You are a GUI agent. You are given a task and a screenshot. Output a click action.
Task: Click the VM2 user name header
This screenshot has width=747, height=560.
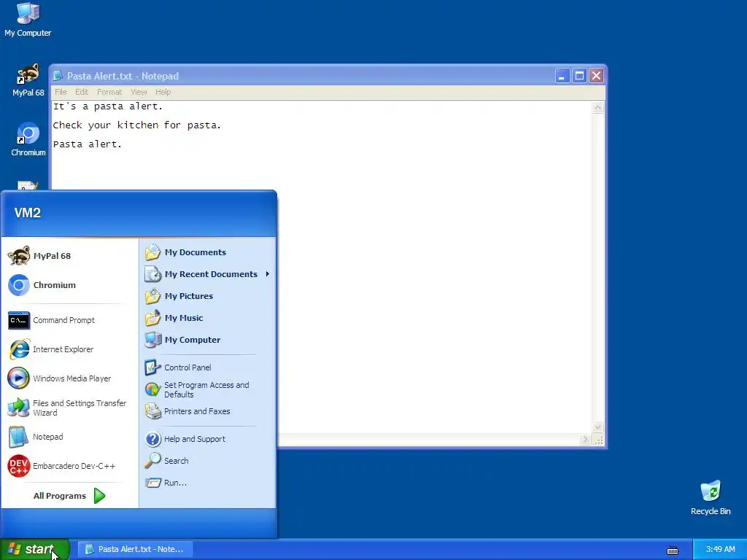(x=27, y=213)
